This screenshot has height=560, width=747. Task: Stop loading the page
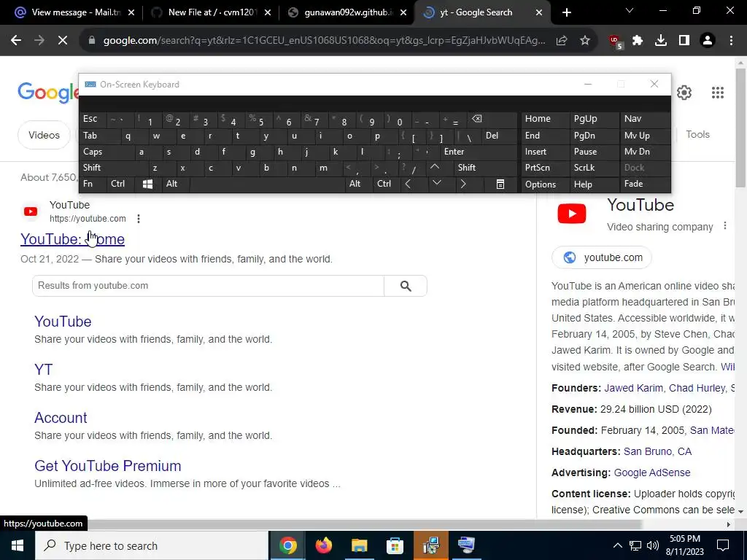pyautogui.click(x=63, y=41)
